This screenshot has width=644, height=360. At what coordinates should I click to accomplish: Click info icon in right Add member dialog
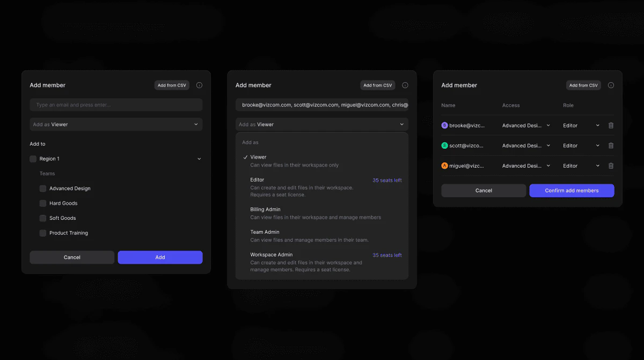[x=611, y=85]
